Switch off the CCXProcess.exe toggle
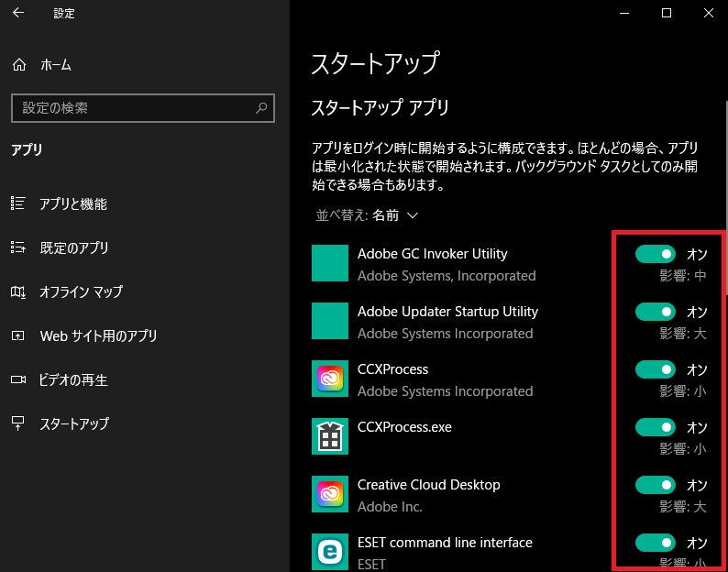728x572 pixels. [x=655, y=427]
